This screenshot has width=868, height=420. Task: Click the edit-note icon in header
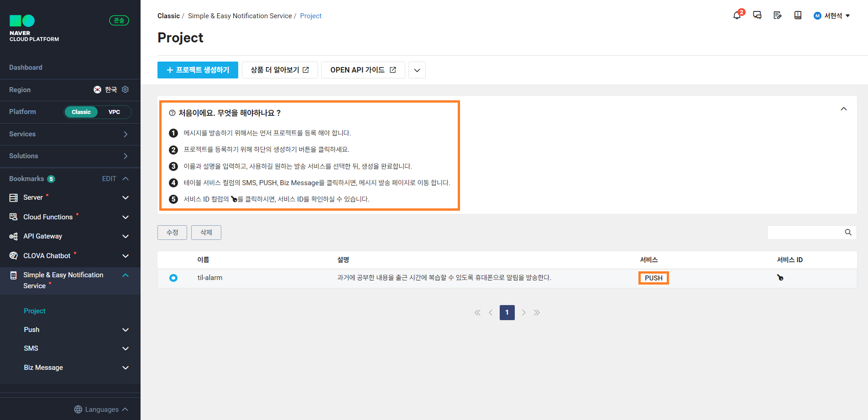778,16
